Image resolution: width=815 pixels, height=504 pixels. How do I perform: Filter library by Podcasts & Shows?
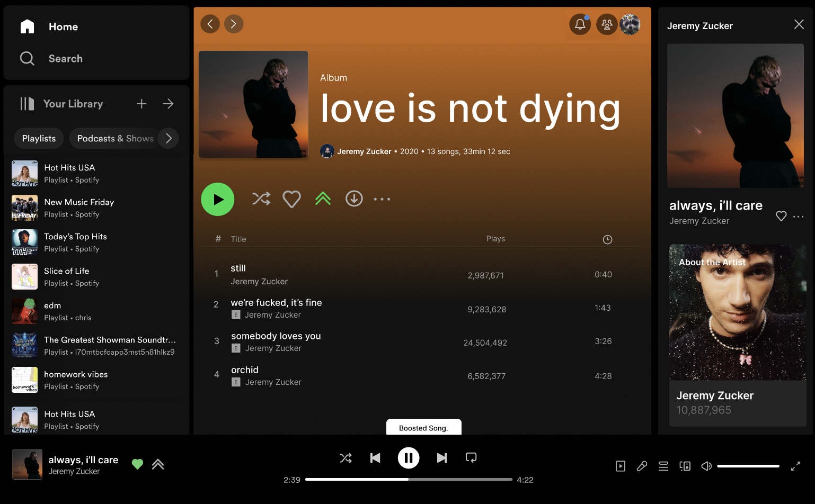pos(115,138)
